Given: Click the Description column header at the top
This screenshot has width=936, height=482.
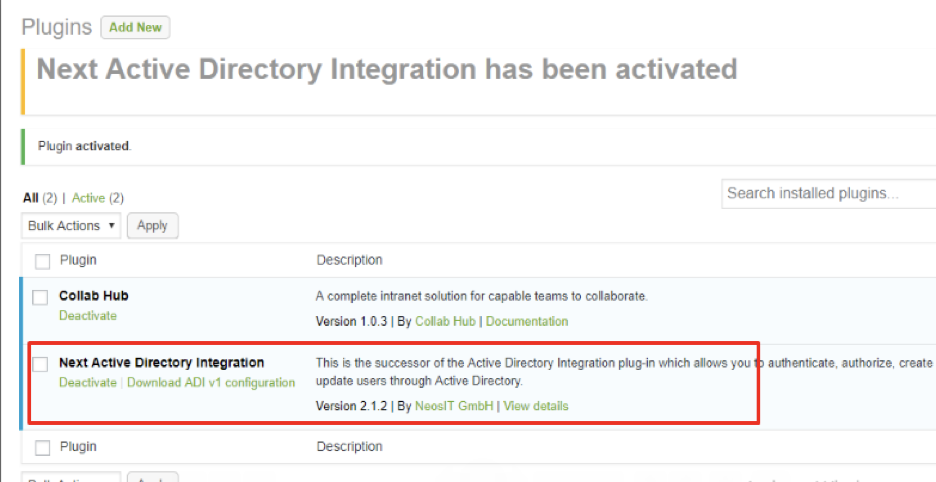Looking at the screenshot, I should [349, 260].
